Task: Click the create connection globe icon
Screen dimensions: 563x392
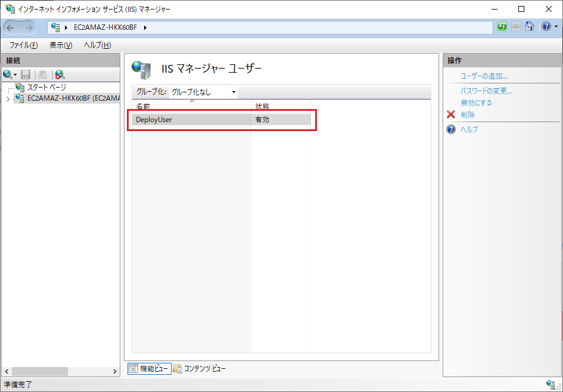Action: (x=7, y=74)
